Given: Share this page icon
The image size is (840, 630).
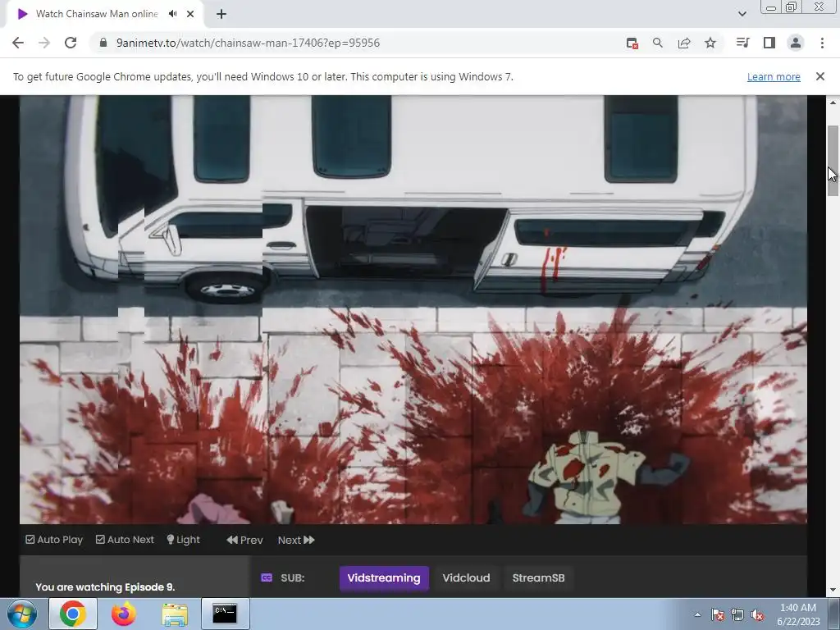Looking at the screenshot, I should tap(684, 43).
